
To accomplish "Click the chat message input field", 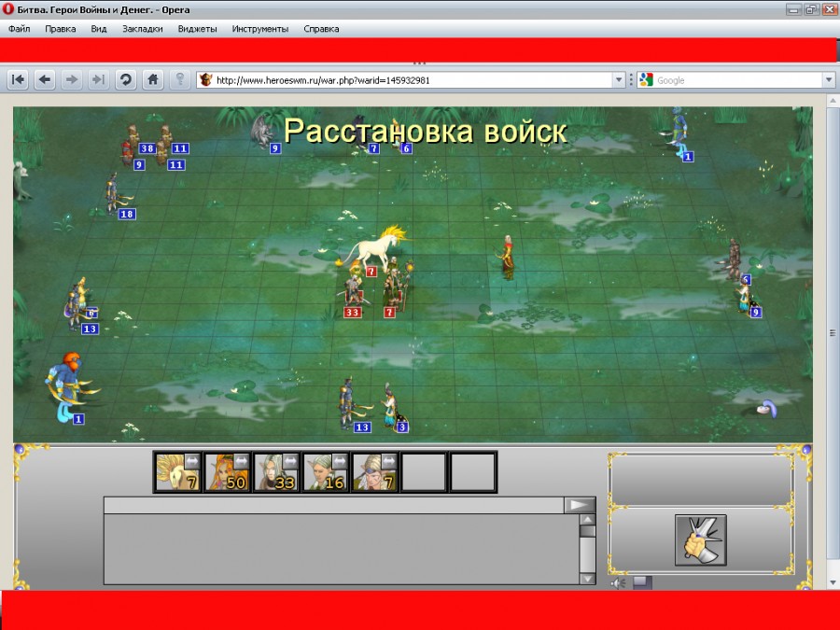I will click(334, 505).
